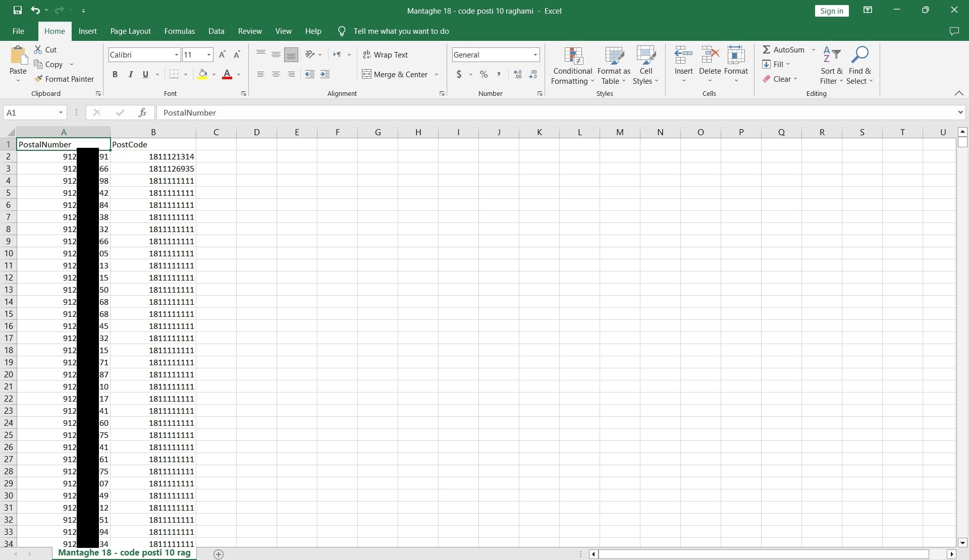Image resolution: width=969 pixels, height=560 pixels.
Task: Open the Merge & Center dropdown arrow
Action: click(437, 74)
